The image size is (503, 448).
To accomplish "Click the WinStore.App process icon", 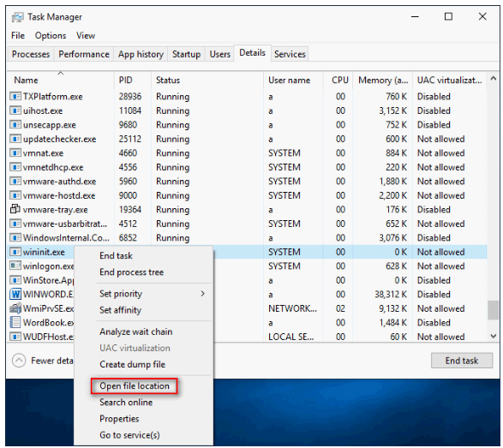I will point(15,280).
